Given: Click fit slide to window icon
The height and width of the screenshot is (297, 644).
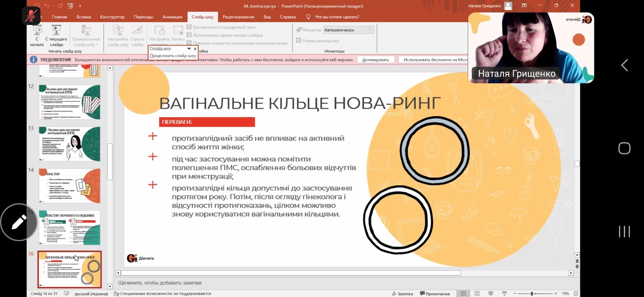Looking at the screenshot, I should pos(576,293).
